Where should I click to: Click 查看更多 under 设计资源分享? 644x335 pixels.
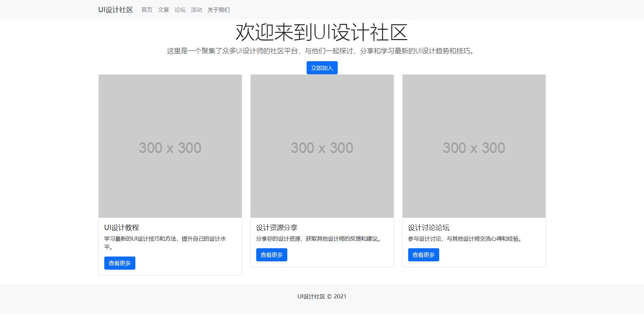(271, 255)
